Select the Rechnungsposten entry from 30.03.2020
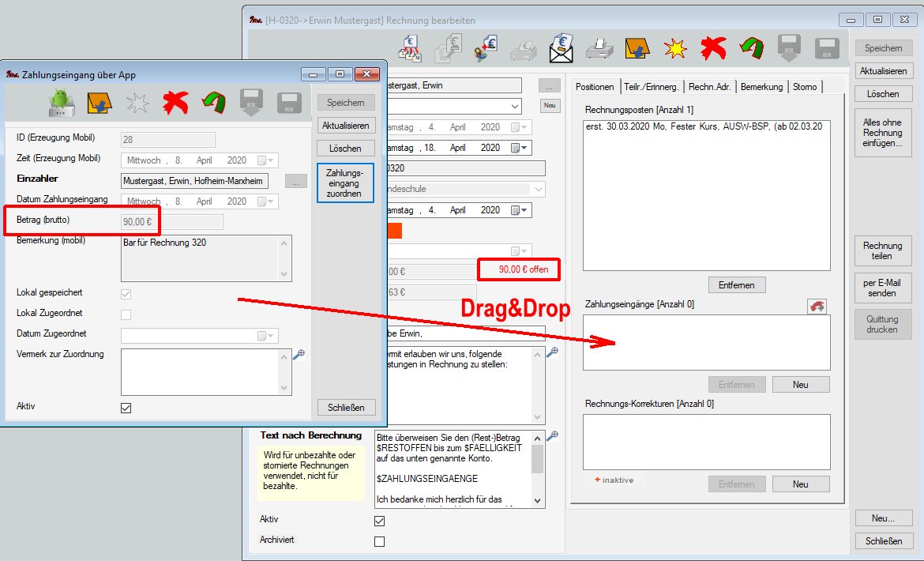The height and width of the screenshot is (561, 924). [704, 126]
